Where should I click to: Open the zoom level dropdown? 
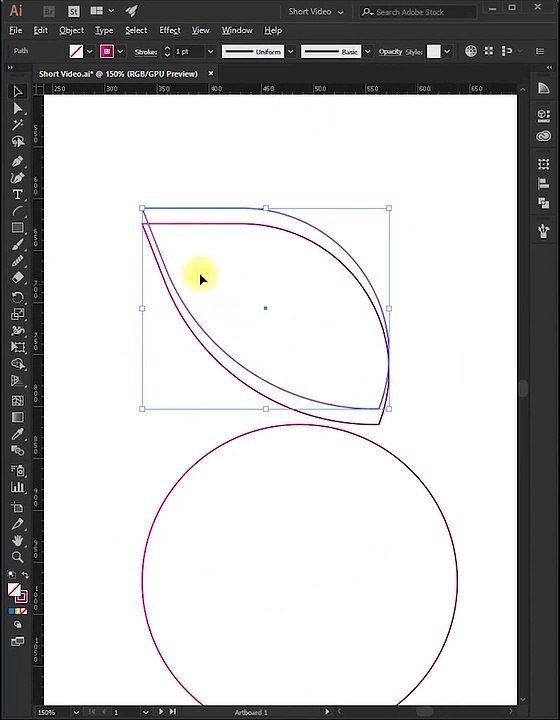click(x=76, y=712)
